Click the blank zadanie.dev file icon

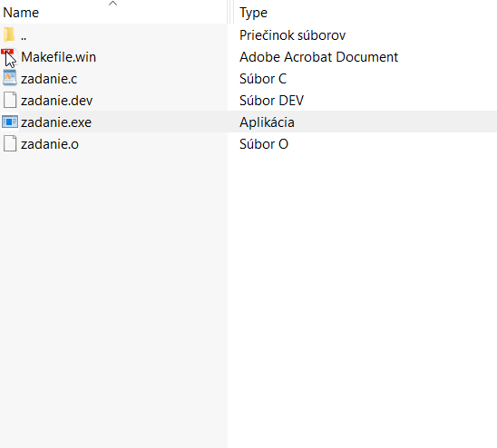pyautogui.click(x=10, y=100)
